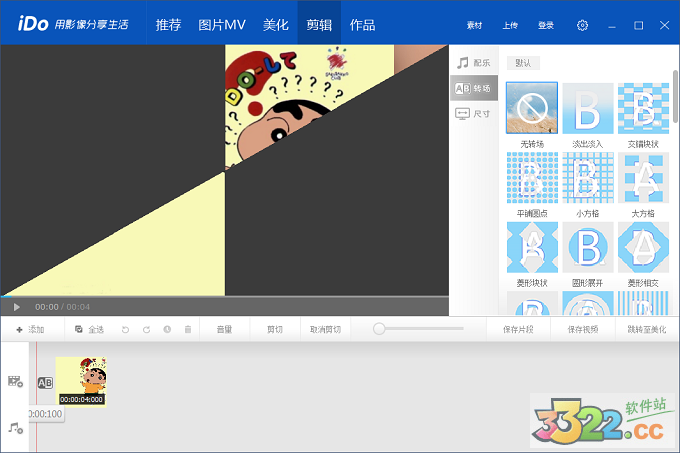Click 跳转至美化 button
The height and width of the screenshot is (453, 680).
coord(647,329)
